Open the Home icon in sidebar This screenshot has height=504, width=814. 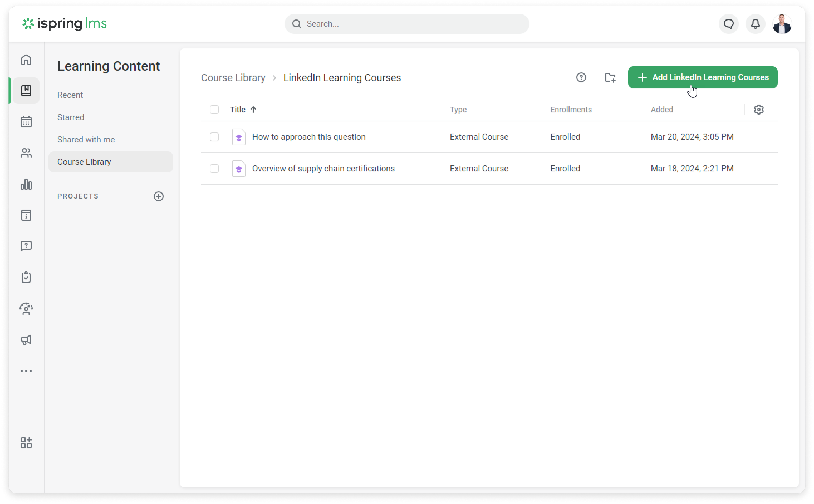tap(26, 60)
